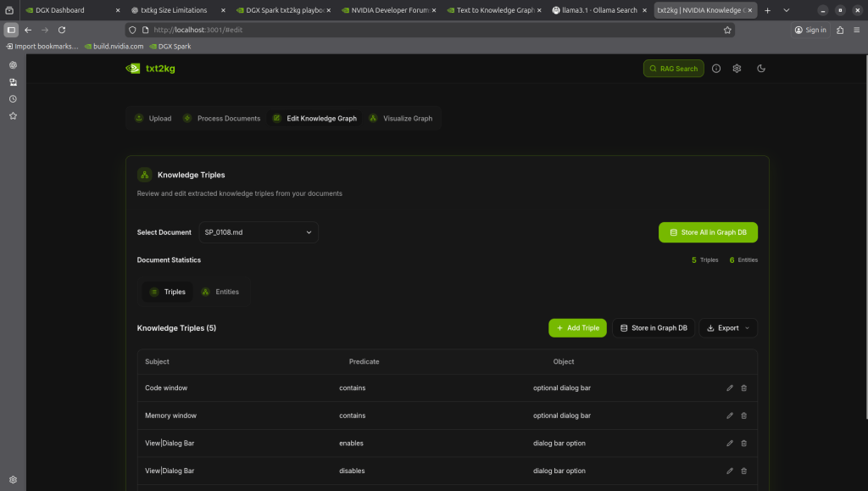Toggle dark mode moon icon
Image resolution: width=868 pixels, height=491 pixels.
coord(761,69)
